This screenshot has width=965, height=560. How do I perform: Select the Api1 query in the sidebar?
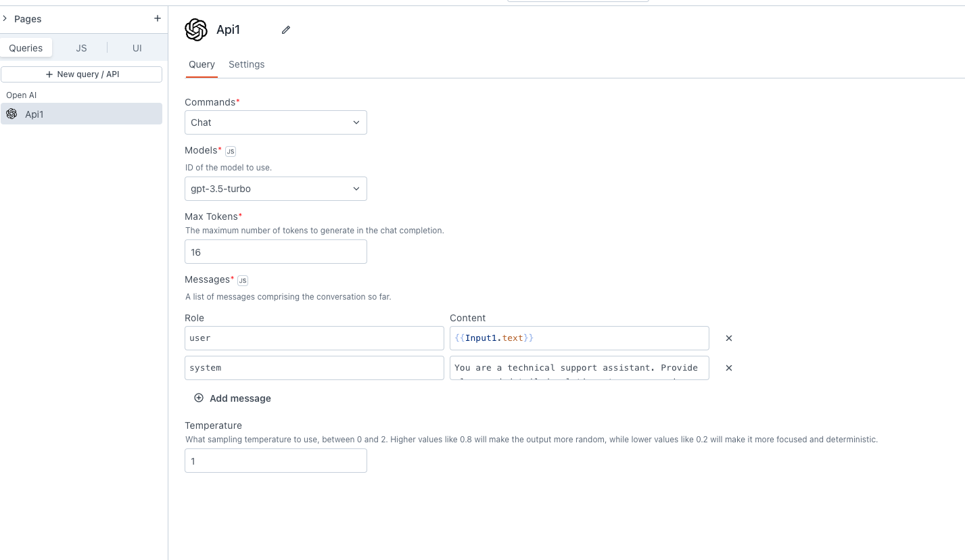pos(81,114)
